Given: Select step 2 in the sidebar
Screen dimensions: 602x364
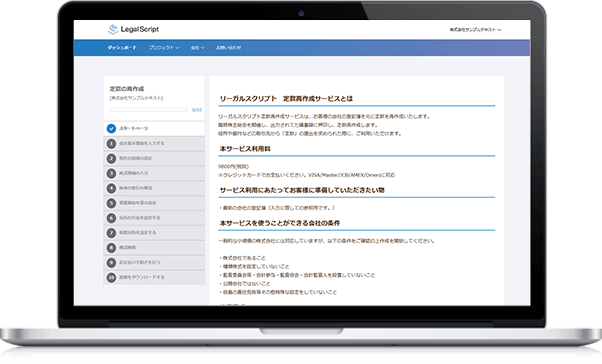Looking at the screenshot, I should [x=154, y=158].
